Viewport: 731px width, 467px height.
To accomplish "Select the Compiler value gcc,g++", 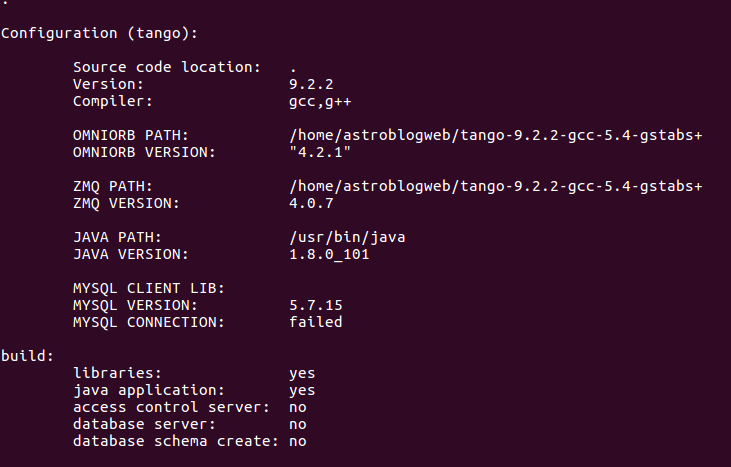I will click(320, 102).
